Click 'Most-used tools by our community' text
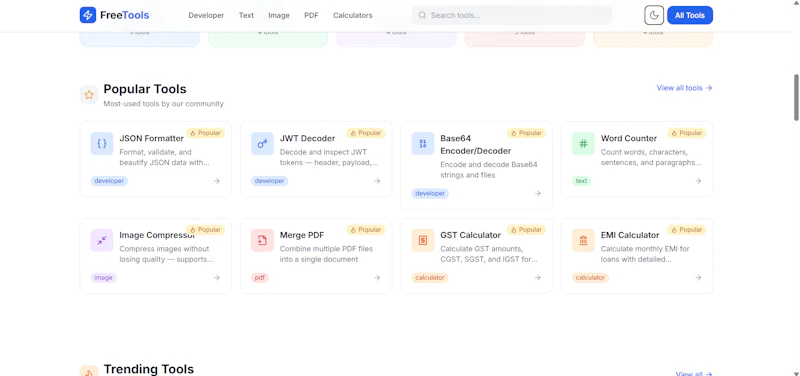Viewport: 800px width, 376px height. (163, 104)
